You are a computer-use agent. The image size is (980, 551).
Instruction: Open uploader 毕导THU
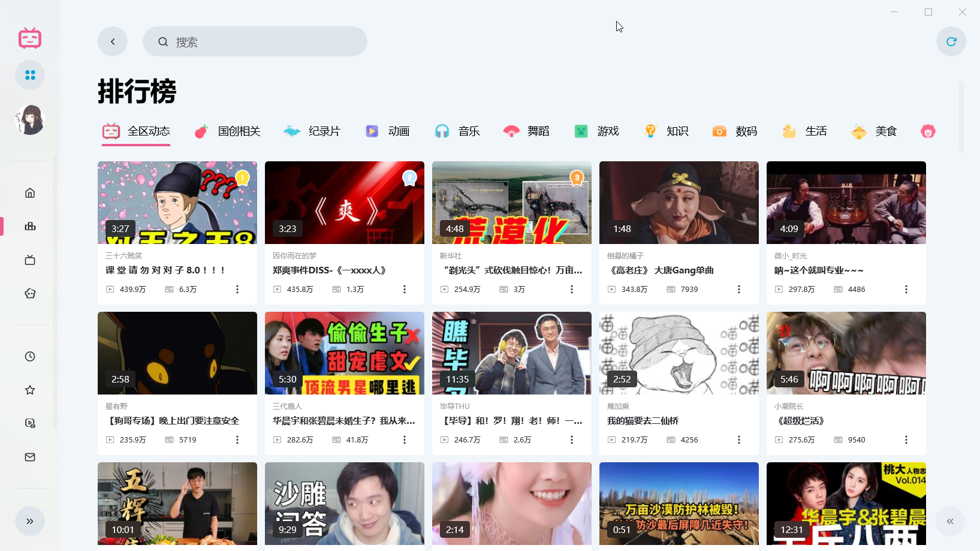click(x=455, y=406)
